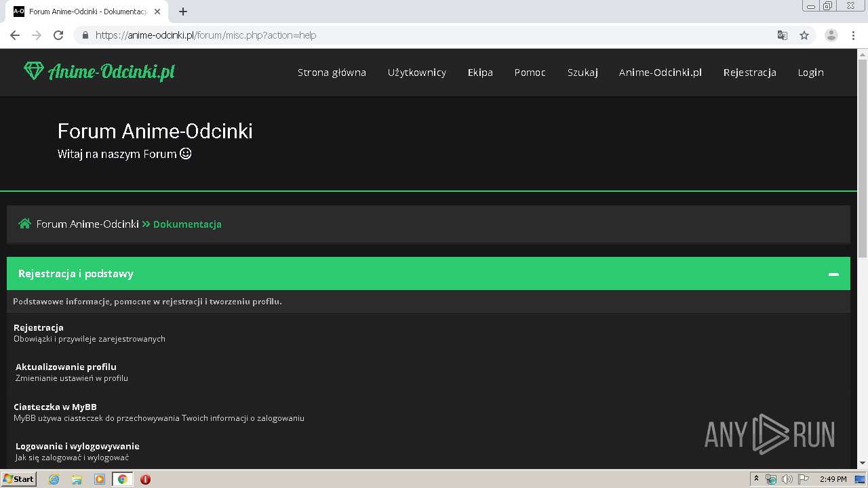The image size is (868, 488).
Task: Click the network tray icon
Action: 771,479
